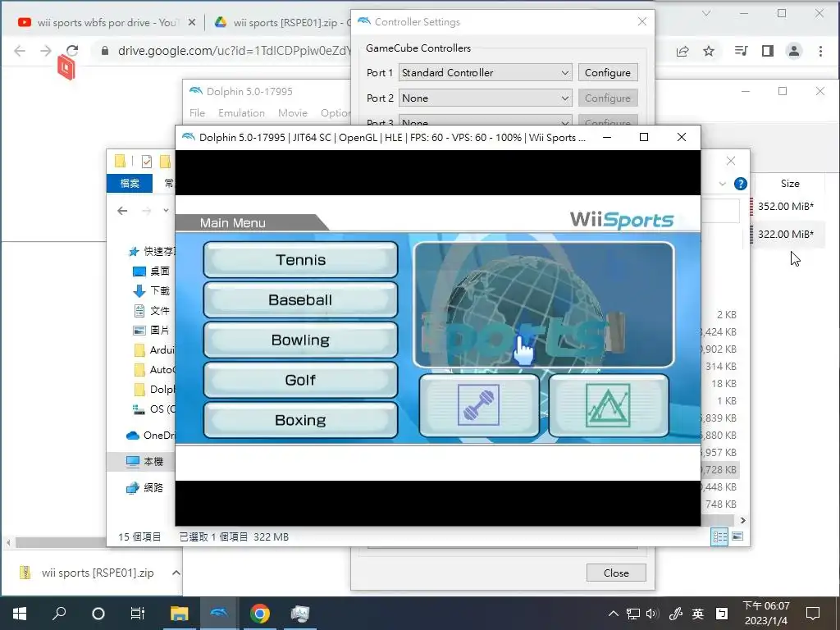Switch Explorer to details view icon
This screenshot has height=630, width=840.
719,536
